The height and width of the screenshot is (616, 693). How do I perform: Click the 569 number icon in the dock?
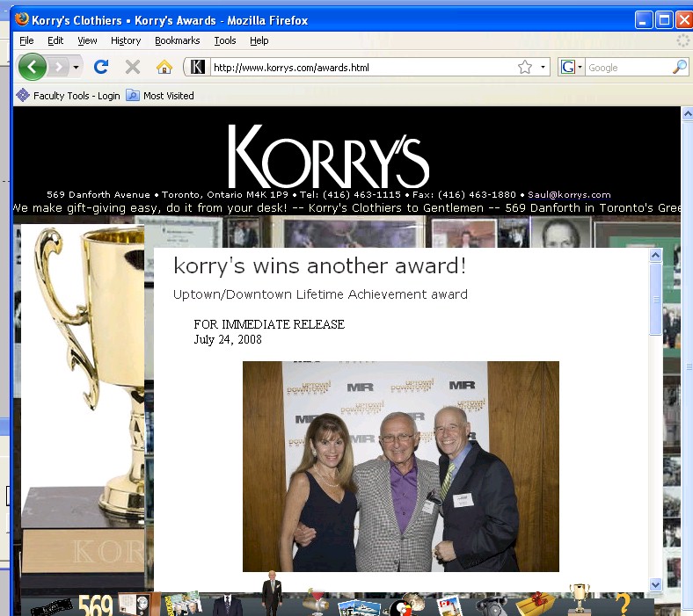click(x=96, y=605)
